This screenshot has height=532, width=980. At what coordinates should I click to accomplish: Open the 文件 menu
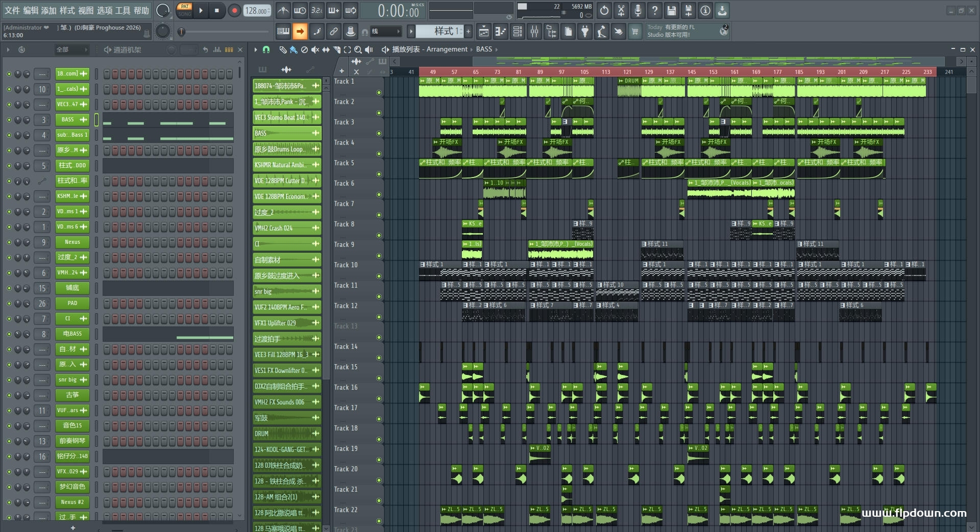[x=12, y=10]
